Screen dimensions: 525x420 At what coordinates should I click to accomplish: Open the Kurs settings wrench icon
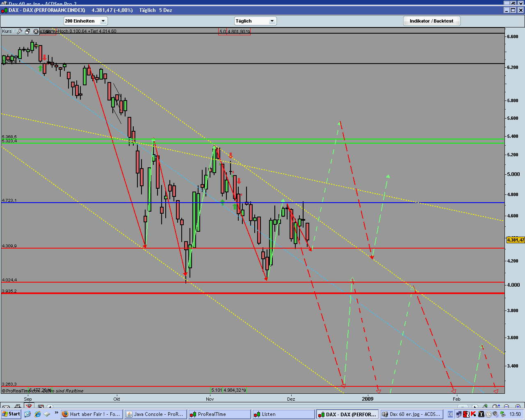pyautogui.click(x=20, y=31)
